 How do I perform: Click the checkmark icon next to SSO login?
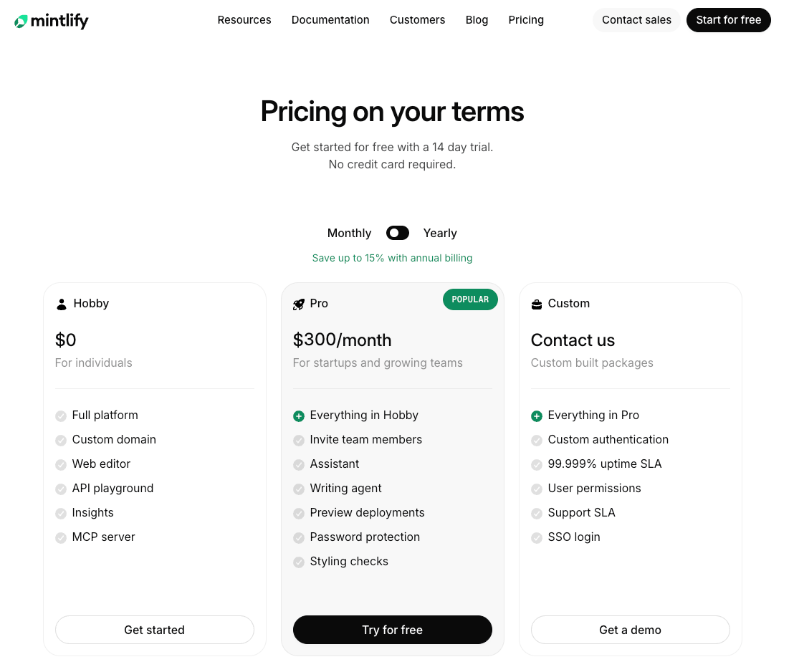click(537, 538)
